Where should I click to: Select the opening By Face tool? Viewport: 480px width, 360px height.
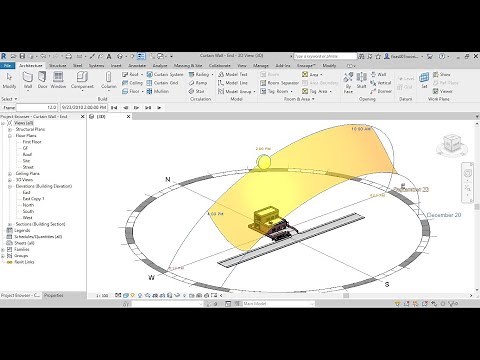point(348,83)
